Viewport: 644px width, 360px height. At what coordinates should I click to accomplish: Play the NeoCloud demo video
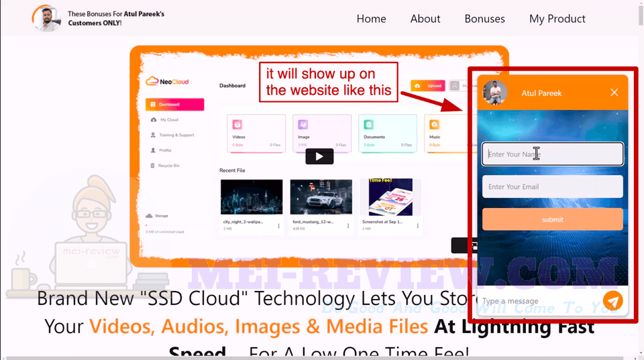click(319, 156)
